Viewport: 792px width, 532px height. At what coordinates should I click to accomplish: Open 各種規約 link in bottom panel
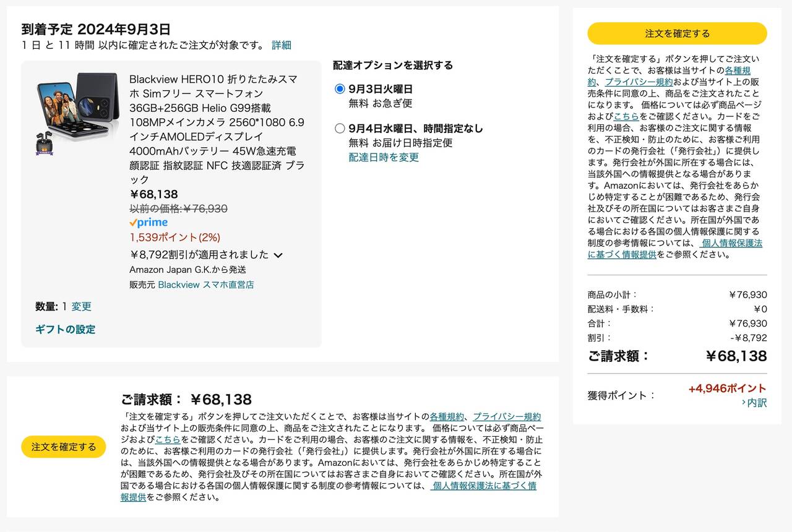click(x=446, y=416)
